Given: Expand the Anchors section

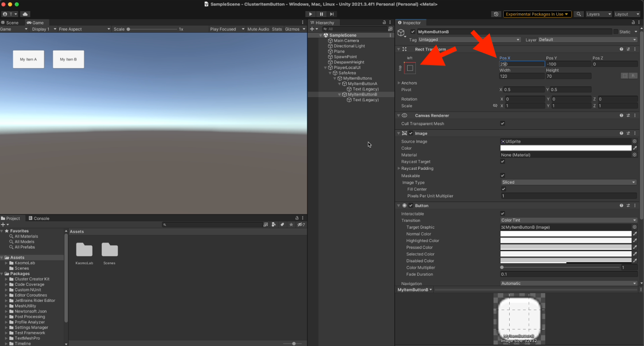Looking at the screenshot, I should (x=399, y=83).
